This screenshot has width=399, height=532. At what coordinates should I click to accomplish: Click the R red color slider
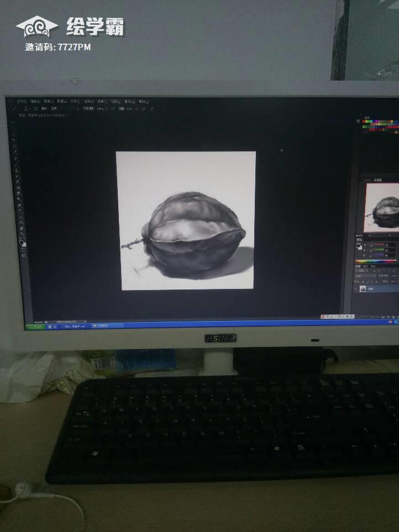[376, 245]
